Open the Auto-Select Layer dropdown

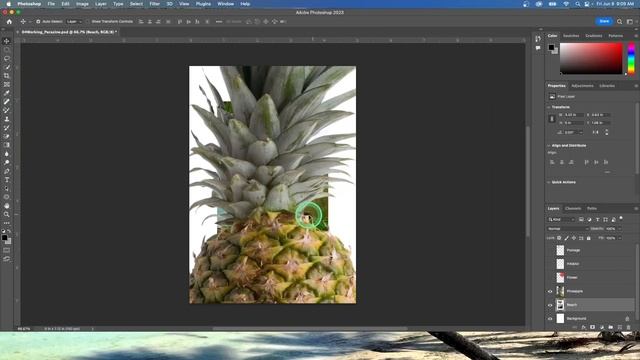74,22
